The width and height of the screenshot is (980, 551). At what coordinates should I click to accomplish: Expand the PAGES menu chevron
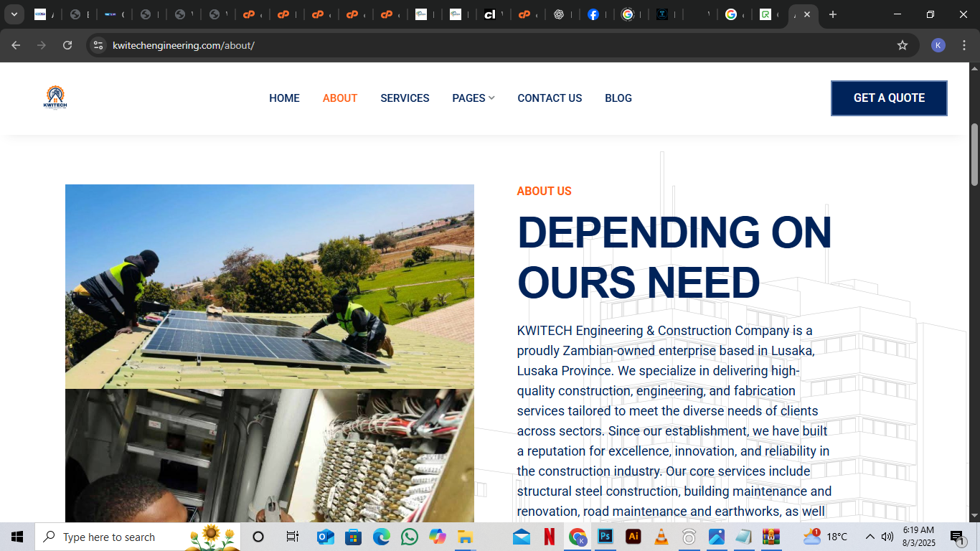pyautogui.click(x=491, y=98)
